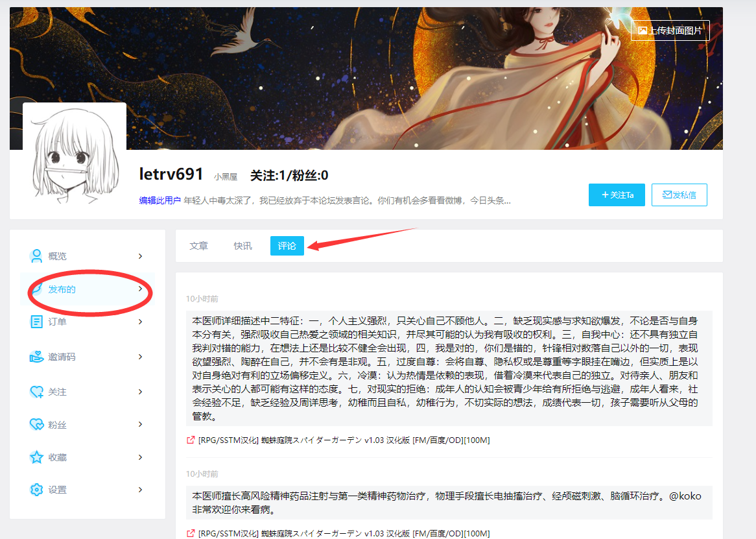The image size is (756, 539).
Task: Click the 邀请码 hand icon
Action: coord(36,357)
